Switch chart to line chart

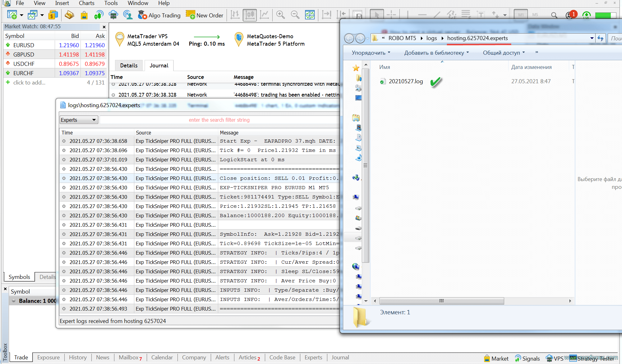[265, 15]
